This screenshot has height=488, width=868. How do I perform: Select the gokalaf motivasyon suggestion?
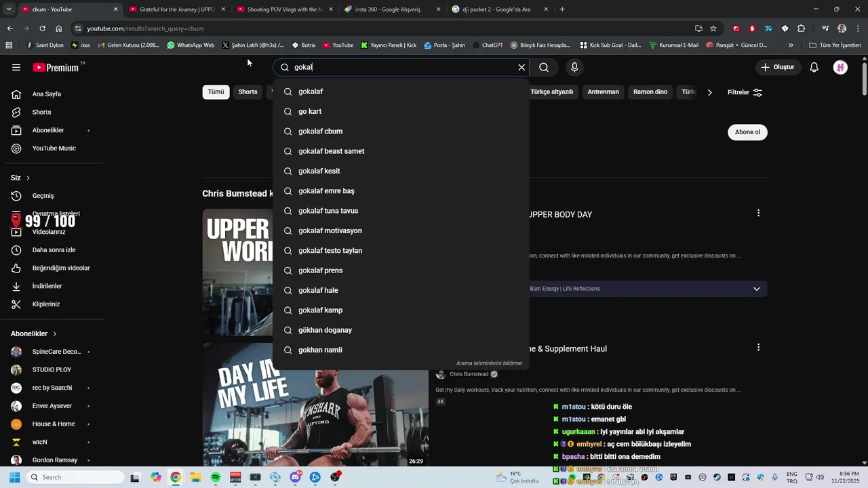pos(401,230)
